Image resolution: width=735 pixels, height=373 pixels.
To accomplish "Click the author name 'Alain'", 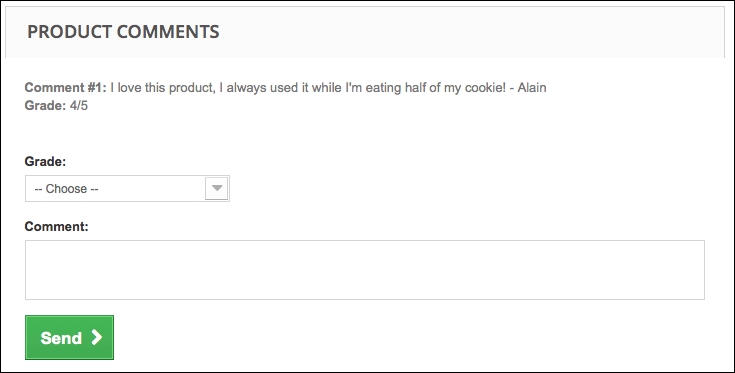I will click(532, 88).
